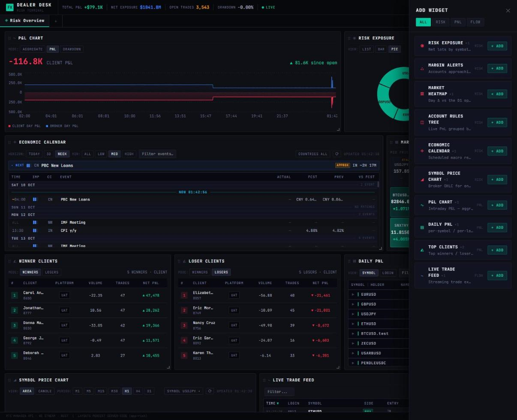
Task: Switch Symbol Price Chart view to Candle
Action: 45,391
